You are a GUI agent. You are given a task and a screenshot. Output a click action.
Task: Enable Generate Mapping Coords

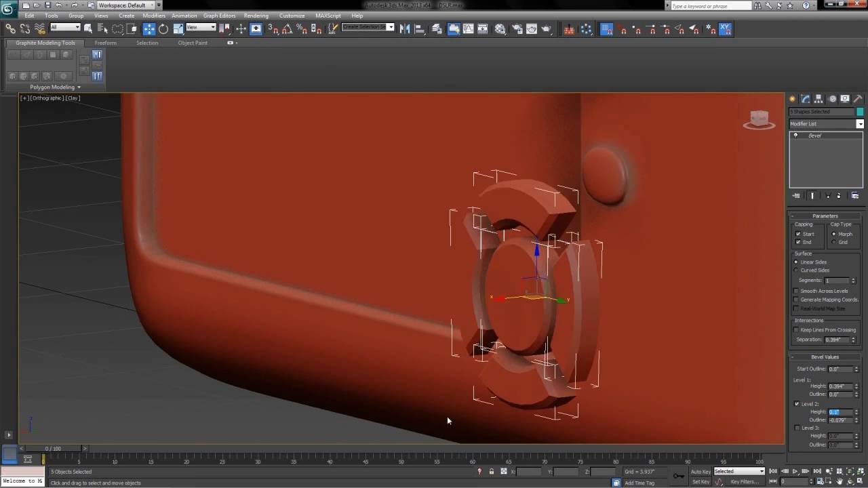click(x=797, y=300)
